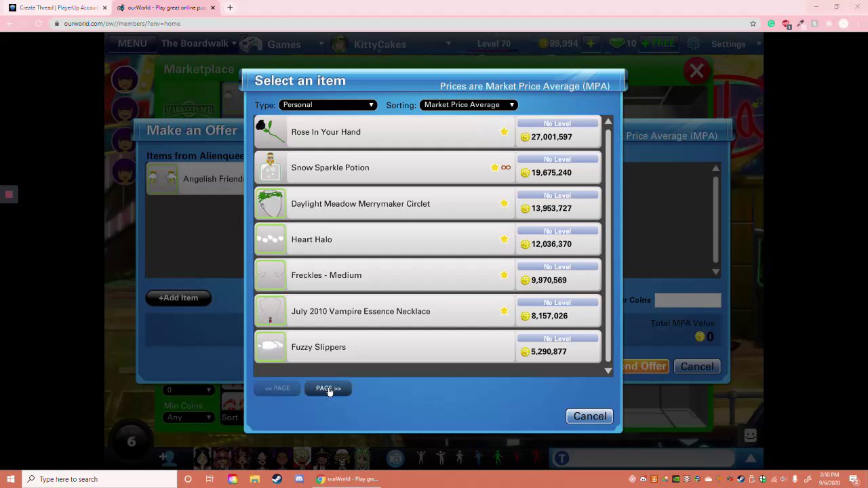
Task: Pick the July 2010 Vampire Essence Necklace icon
Action: [271, 311]
